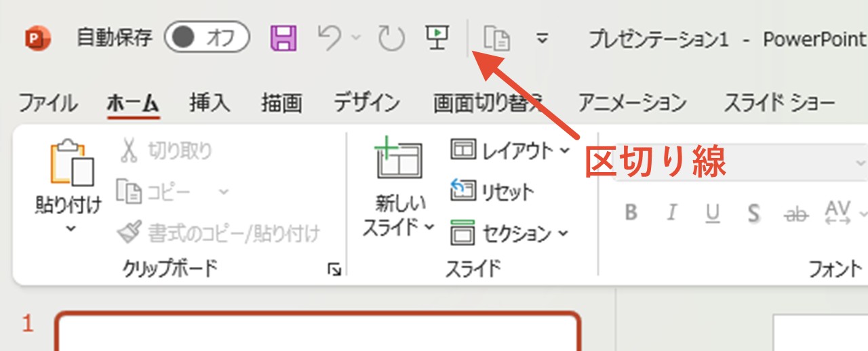Open Customize Quick Access Toolbar dropdown

point(542,39)
